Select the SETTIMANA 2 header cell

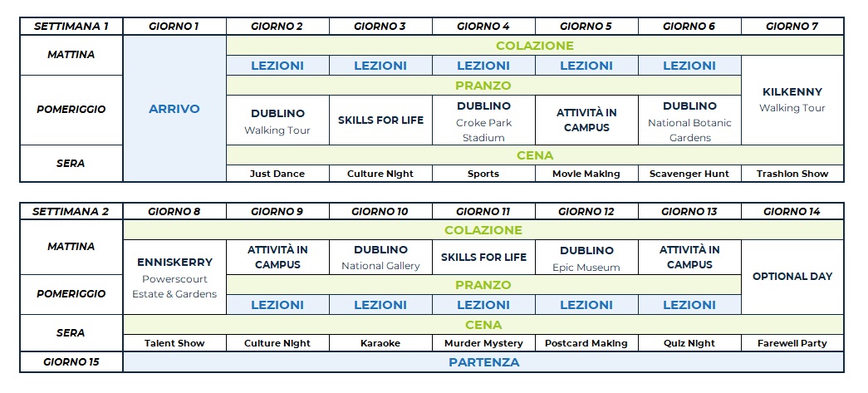click(71, 211)
